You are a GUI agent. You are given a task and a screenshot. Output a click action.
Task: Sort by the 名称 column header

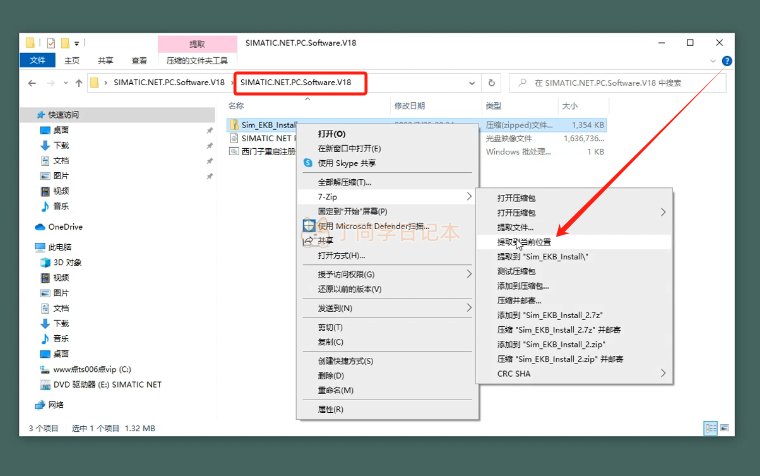click(236, 106)
